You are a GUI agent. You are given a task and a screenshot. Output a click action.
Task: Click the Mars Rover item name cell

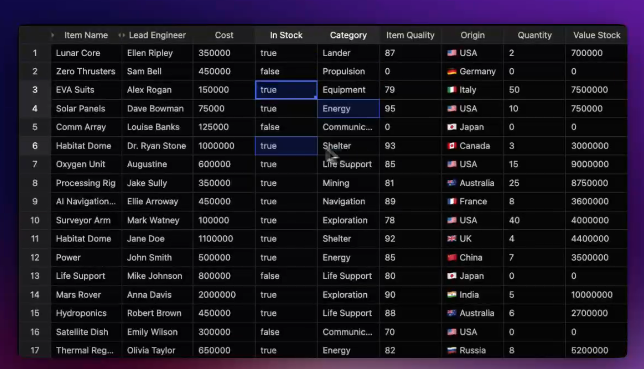pos(86,295)
